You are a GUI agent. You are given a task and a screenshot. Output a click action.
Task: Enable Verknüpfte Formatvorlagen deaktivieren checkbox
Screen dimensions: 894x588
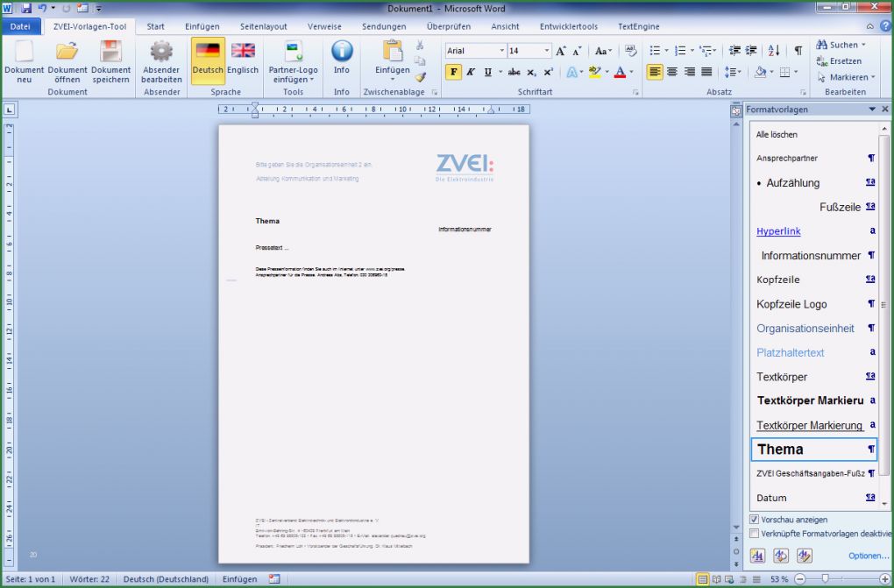[755, 533]
